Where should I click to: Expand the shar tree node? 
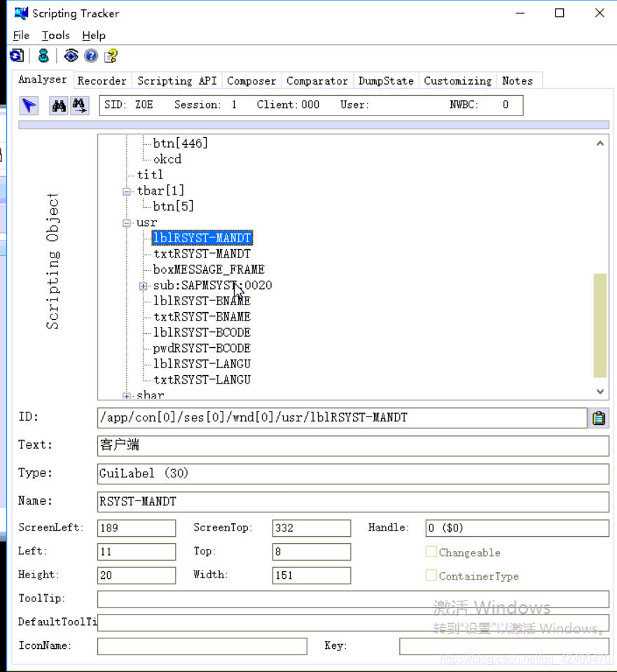pyautogui.click(x=127, y=395)
